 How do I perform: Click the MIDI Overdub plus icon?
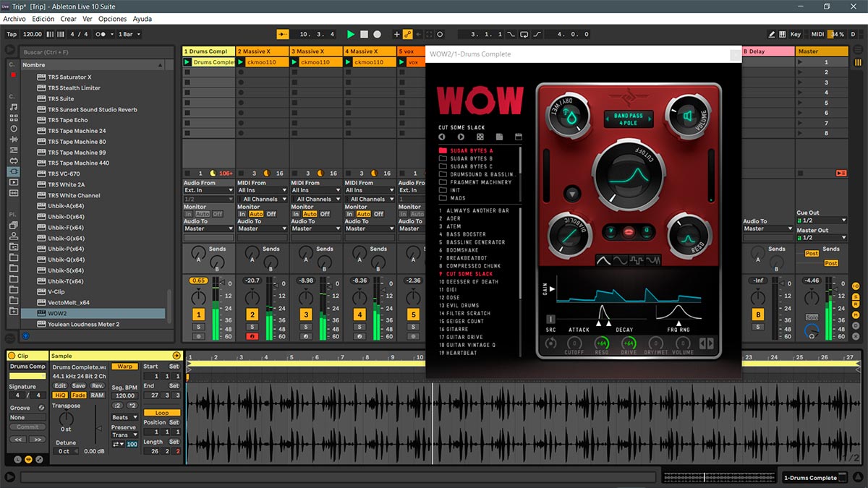pyautogui.click(x=396, y=34)
